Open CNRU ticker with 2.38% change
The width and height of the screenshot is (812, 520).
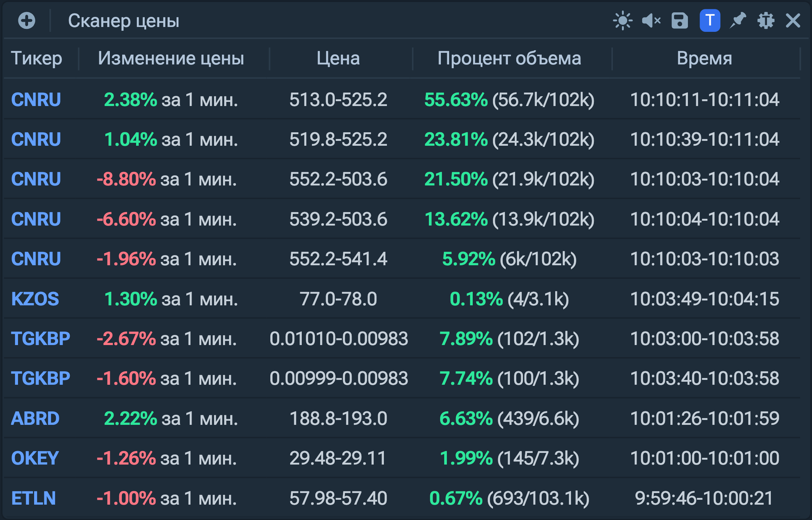(x=36, y=100)
